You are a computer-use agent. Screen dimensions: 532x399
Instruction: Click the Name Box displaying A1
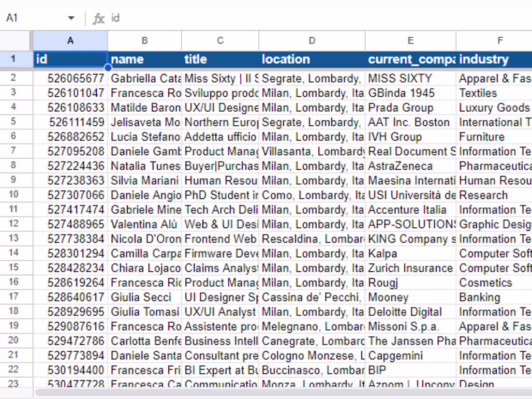[x=29, y=17]
